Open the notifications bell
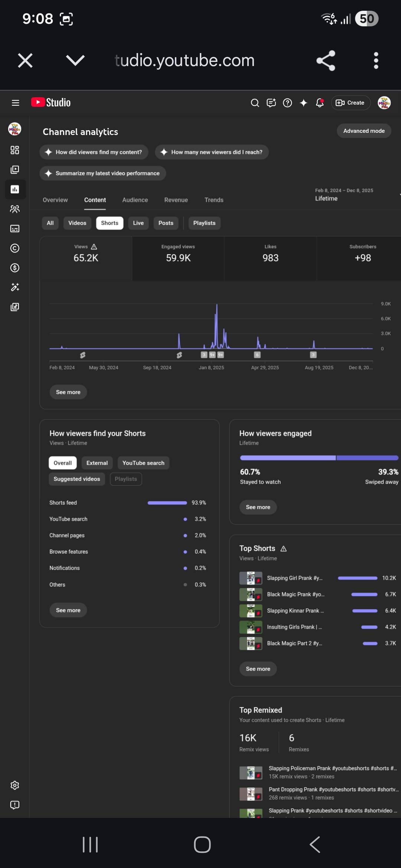The height and width of the screenshot is (868, 401). [319, 103]
